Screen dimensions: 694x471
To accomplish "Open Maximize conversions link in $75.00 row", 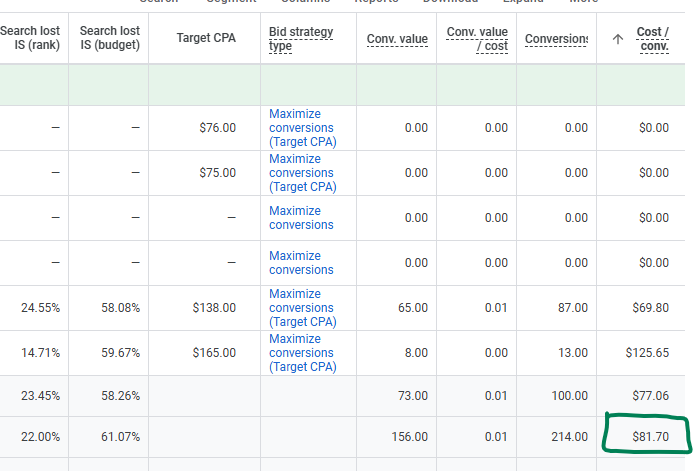I will click(301, 173).
